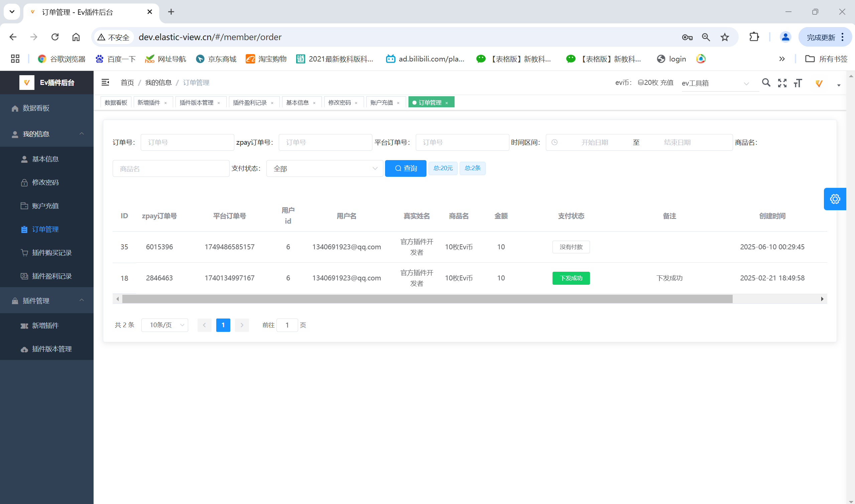Click the next page pagination arrow
Screen dimensions: 855x504
click(242, 325)
